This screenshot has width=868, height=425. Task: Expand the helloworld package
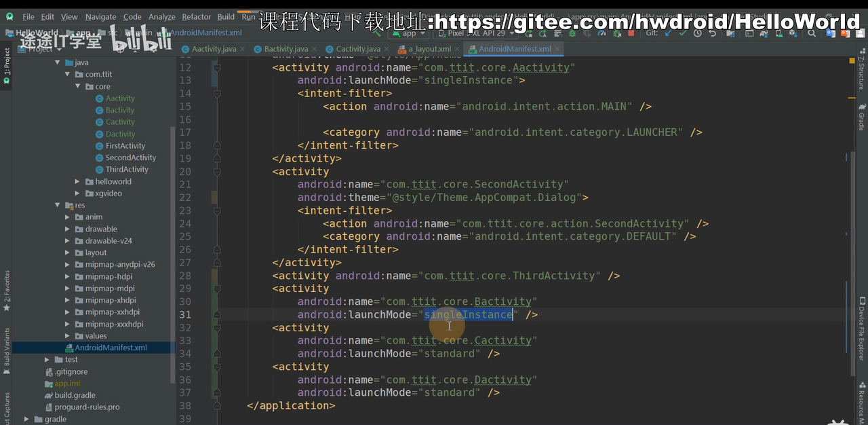78,181
